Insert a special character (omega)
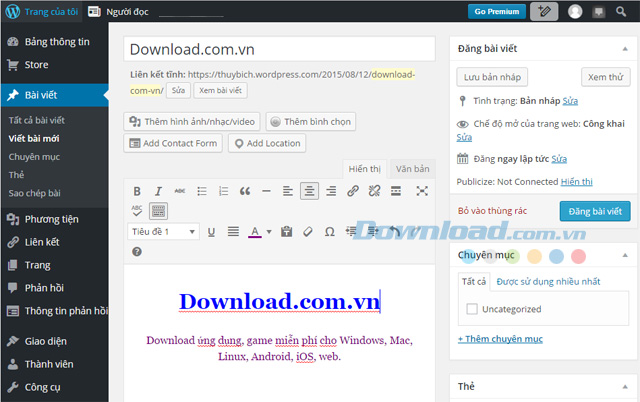The width and height of the screenshot is (640, 402). (x=330, y=232)
